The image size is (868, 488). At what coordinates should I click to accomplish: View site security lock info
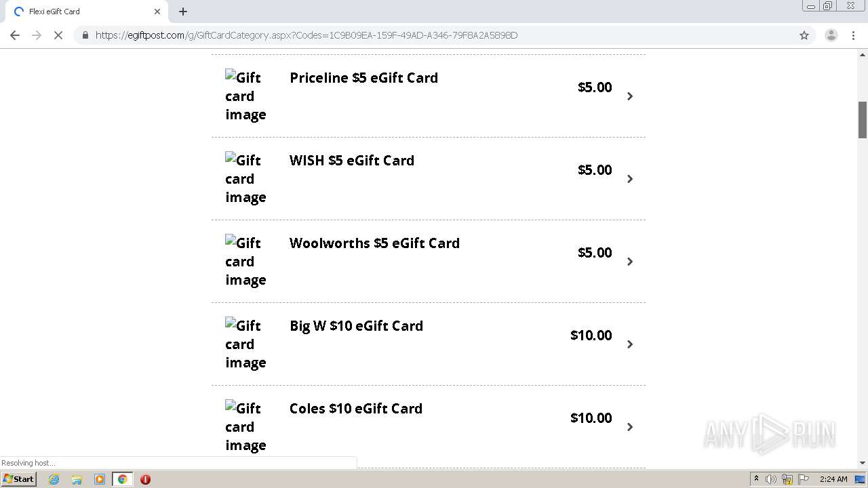(85, 35)
